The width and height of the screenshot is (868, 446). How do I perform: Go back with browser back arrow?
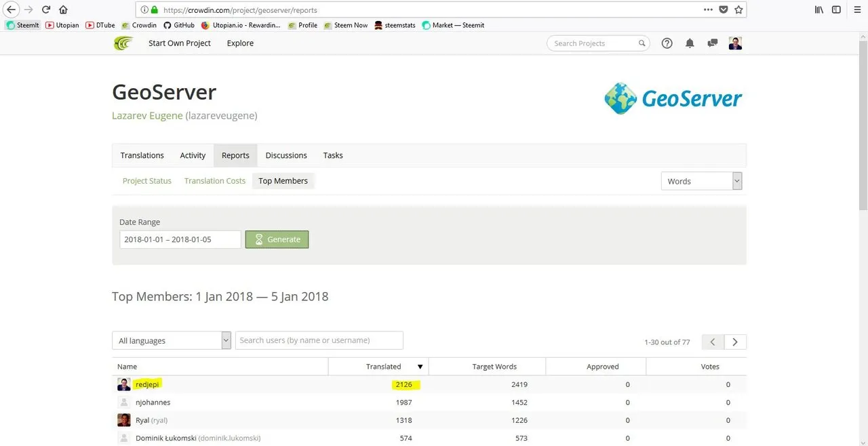point(12,10)
